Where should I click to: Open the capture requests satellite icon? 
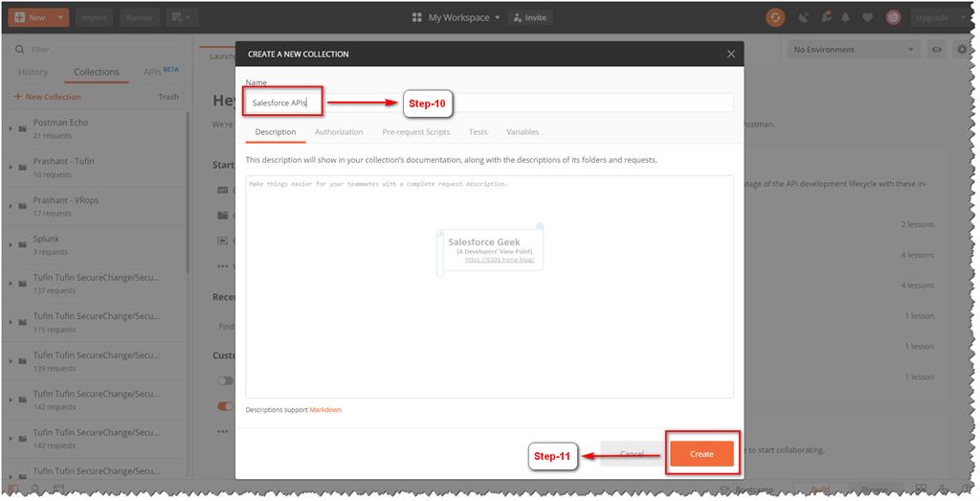(804, 17)
